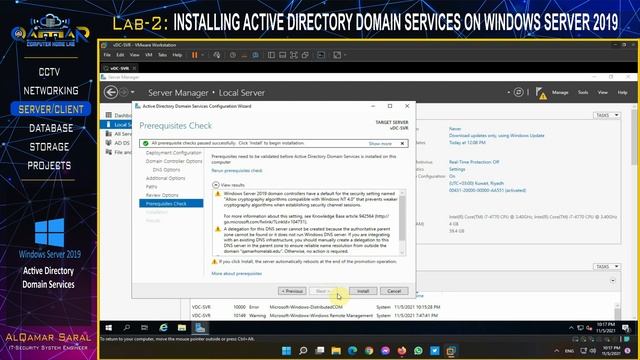Dismiss prerequisite check notification with X
The image size is (640, 360).
click(x=402, y=143)
